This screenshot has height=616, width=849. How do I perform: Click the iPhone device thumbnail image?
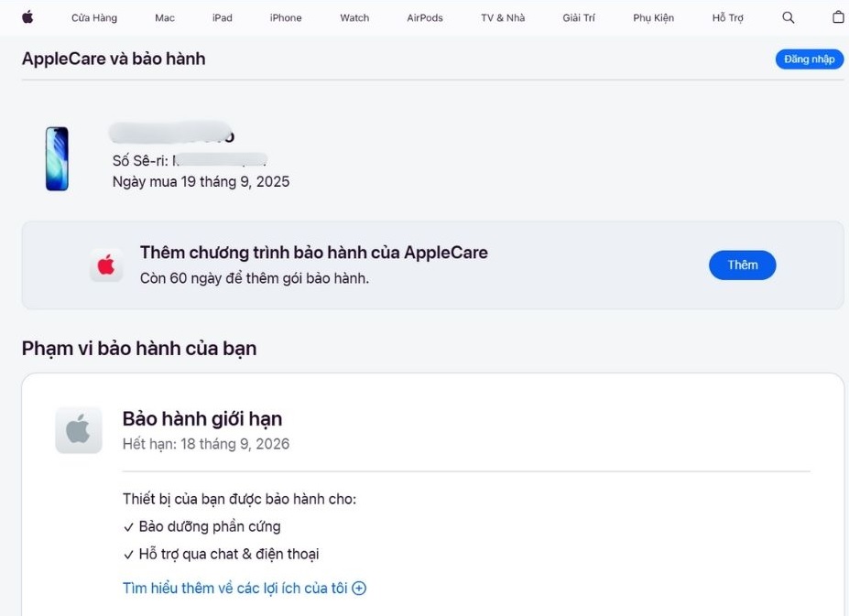coord(57,157)
